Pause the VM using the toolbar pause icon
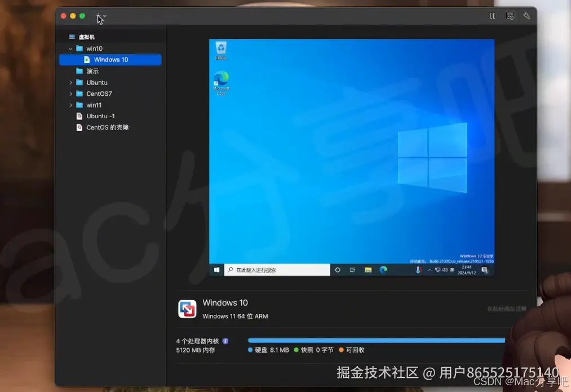The height and width of the screenshot is (392, 571). (492, 16)
